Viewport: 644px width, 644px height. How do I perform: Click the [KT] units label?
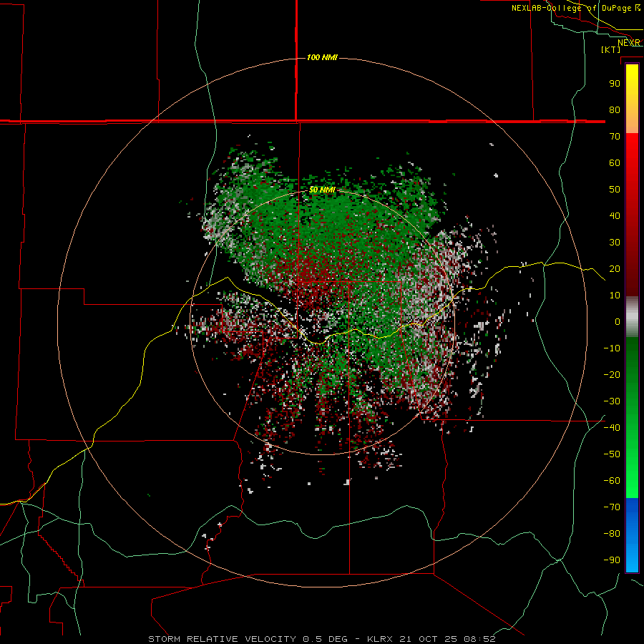click(611, 49)
